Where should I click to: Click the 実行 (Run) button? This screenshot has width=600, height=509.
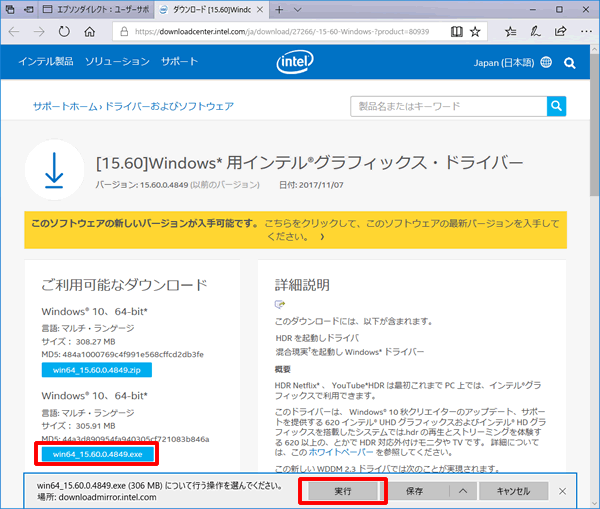[x=342, y=491]
